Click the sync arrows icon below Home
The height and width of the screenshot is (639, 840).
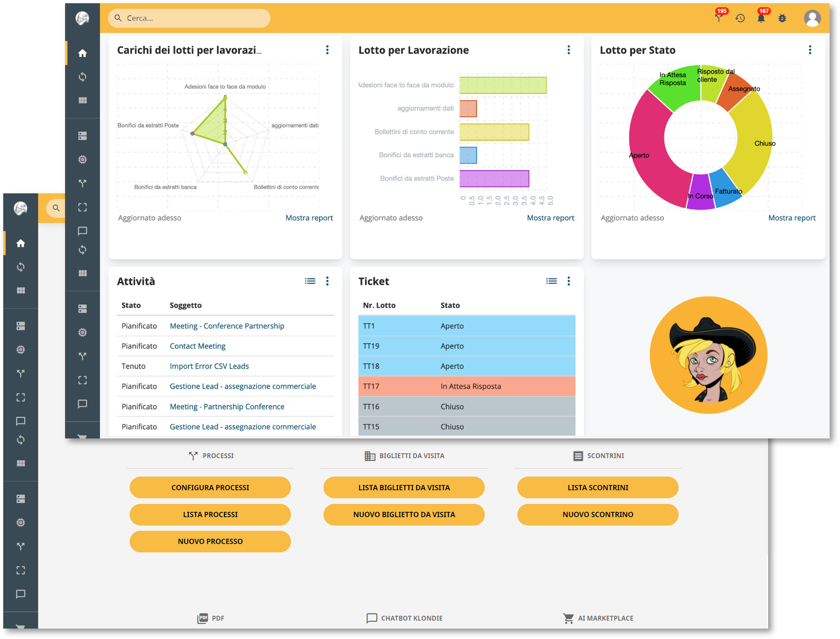click(x=83, y=77)
